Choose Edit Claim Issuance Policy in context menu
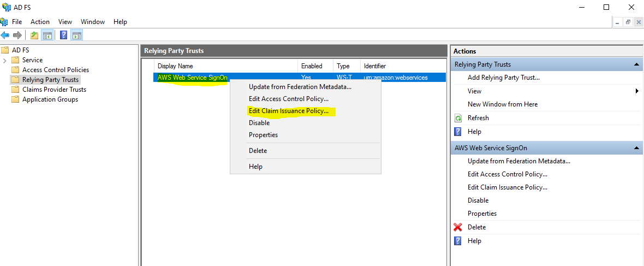Screen dimensions: 644x266 pyautogui.click(x=289, y=111)
